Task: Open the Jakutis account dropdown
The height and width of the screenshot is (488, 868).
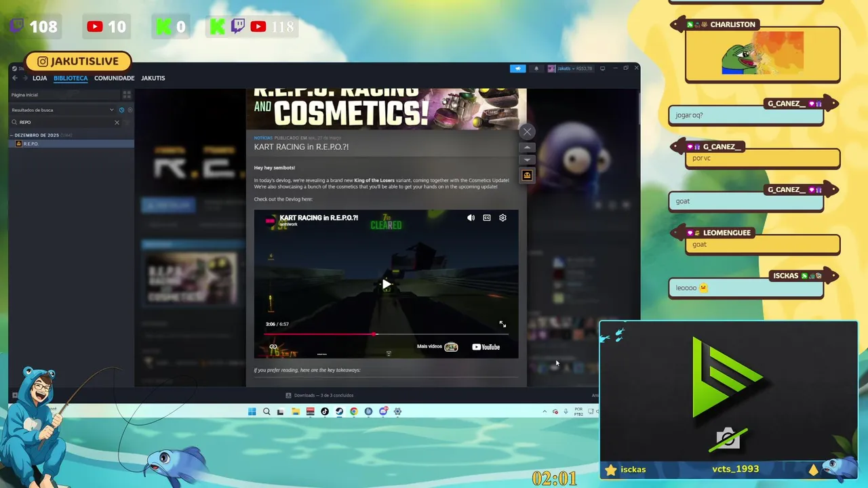Action: (571, 68)
